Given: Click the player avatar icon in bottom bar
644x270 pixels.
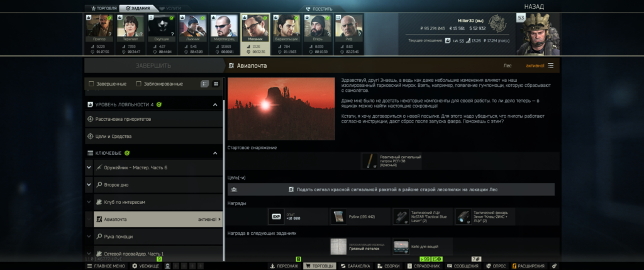Looking at the screenshot, I should (167, 266).
